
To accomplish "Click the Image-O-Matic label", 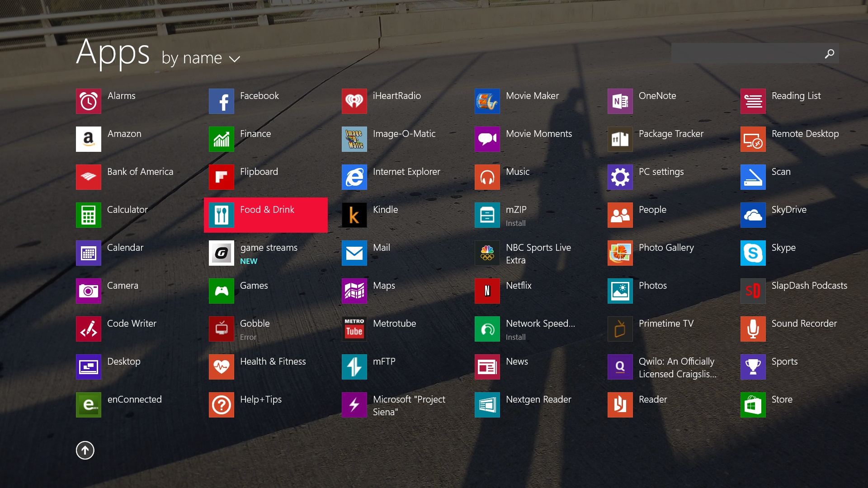I will 404,134.
